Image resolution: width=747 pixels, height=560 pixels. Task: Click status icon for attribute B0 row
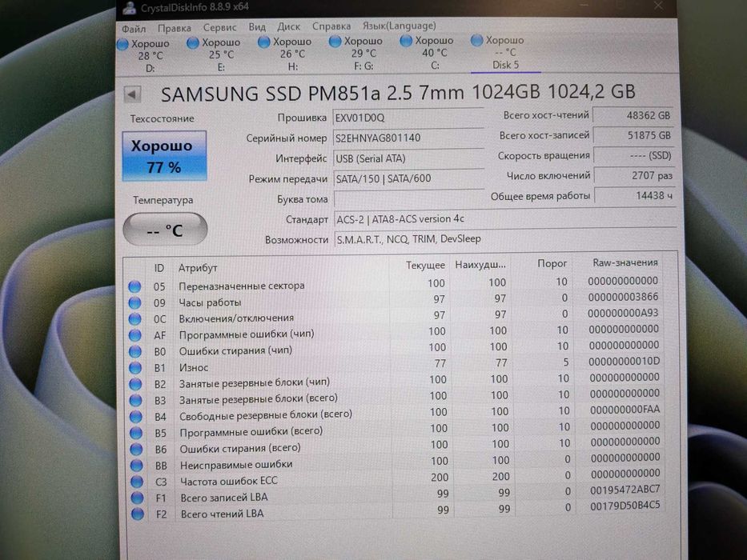point(135,351)
